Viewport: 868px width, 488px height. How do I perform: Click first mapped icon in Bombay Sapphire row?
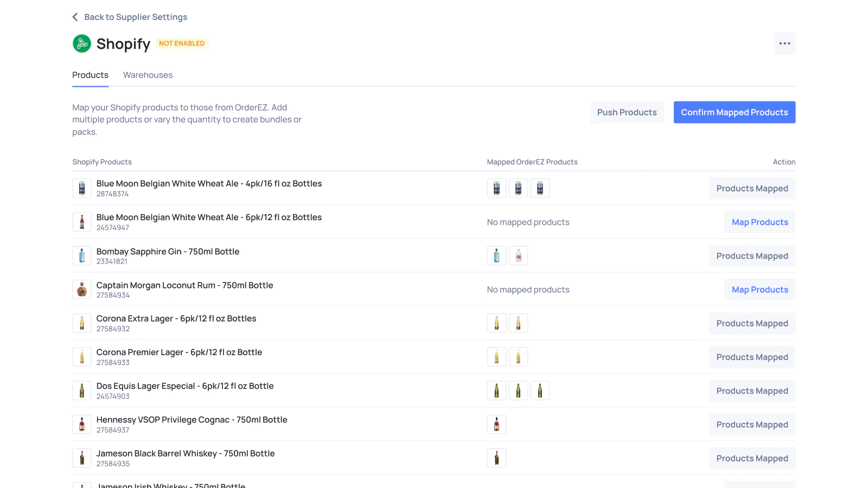496,256
